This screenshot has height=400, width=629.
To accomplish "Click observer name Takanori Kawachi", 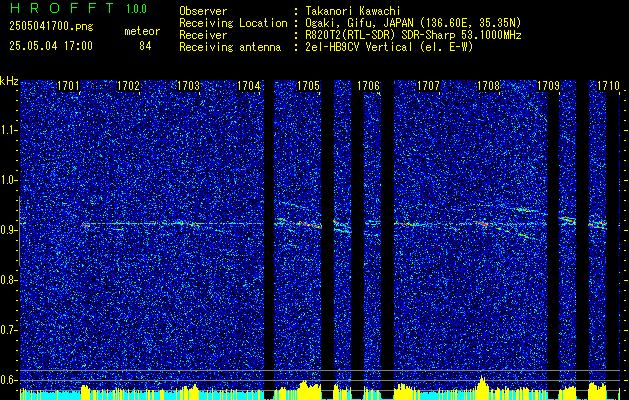I will point(352,11).
